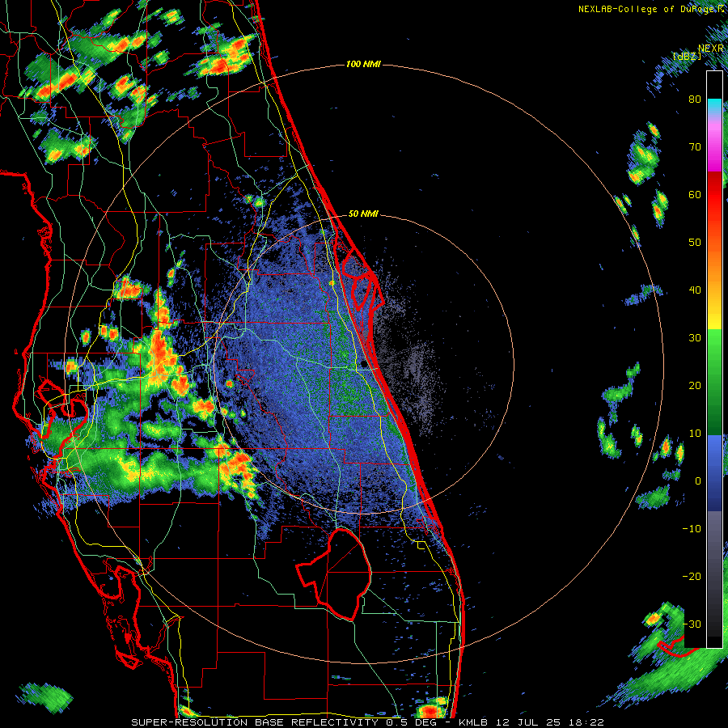Click the 80 value on the dBZ scale
The height and width of the screenshot is (728, 728).
pyautogui.click(x=695, y=99)
